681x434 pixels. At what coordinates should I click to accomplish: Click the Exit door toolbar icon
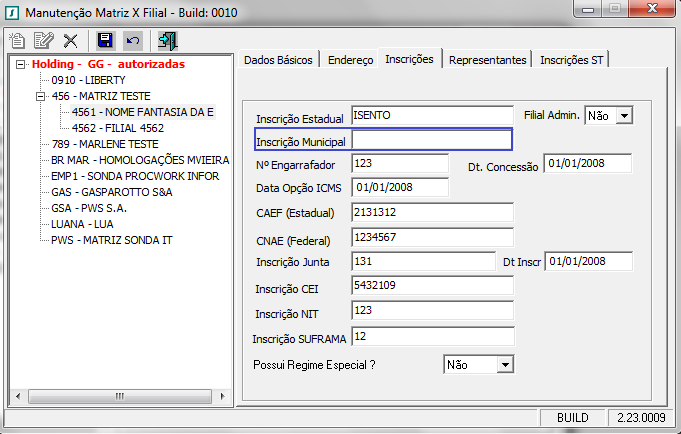coord(168,41)
